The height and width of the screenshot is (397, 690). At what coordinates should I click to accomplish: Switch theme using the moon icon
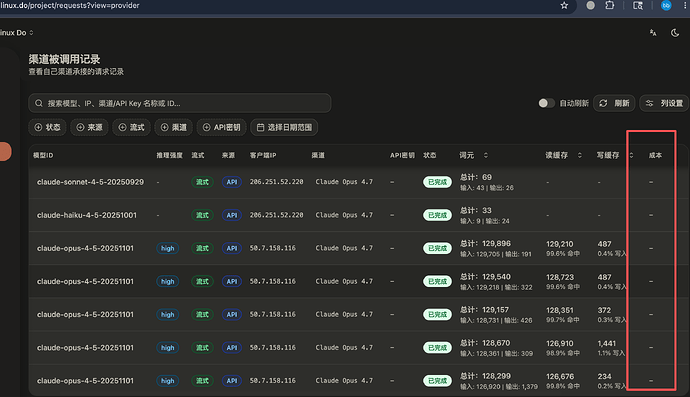coord(675,33)
